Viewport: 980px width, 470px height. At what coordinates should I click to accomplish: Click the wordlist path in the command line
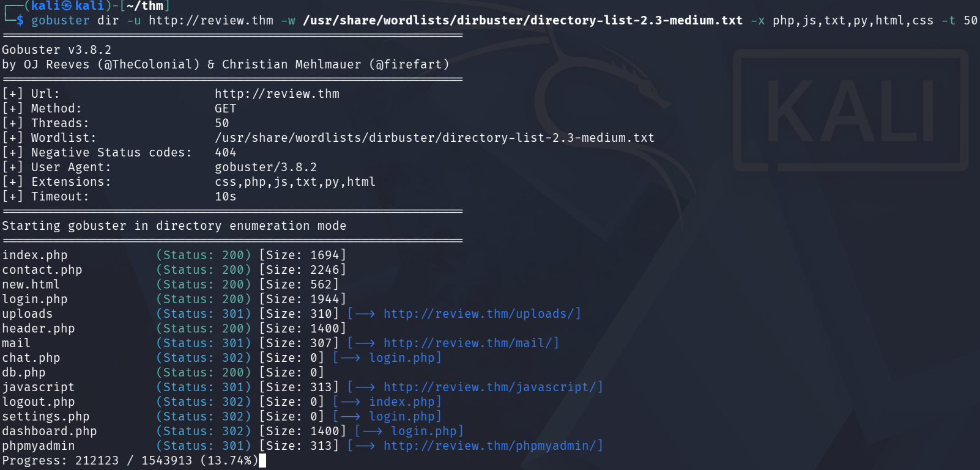click(522, 20)
